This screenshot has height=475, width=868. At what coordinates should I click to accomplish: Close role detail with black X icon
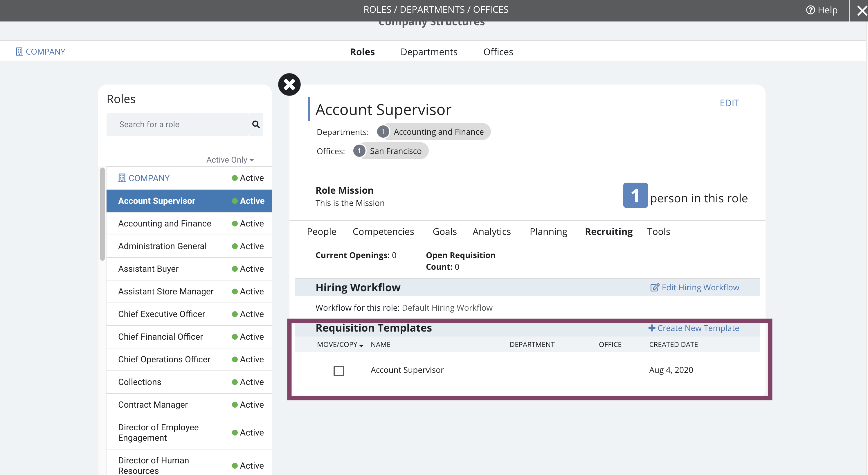289,84
